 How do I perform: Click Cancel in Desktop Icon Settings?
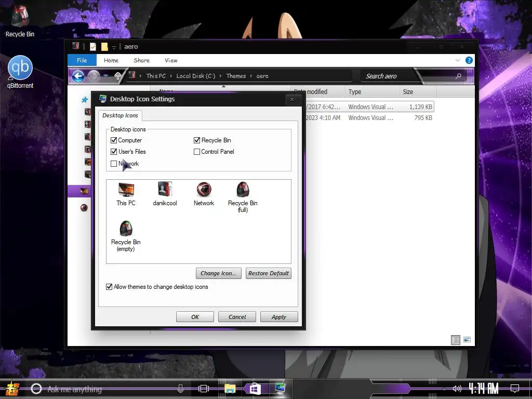(237, 317)
